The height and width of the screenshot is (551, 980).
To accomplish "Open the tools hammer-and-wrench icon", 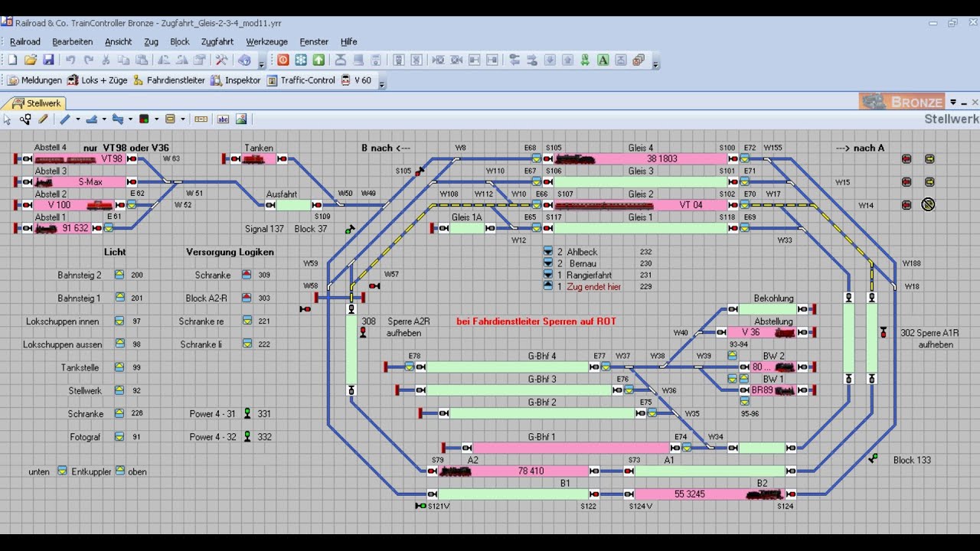I will 221,60.
